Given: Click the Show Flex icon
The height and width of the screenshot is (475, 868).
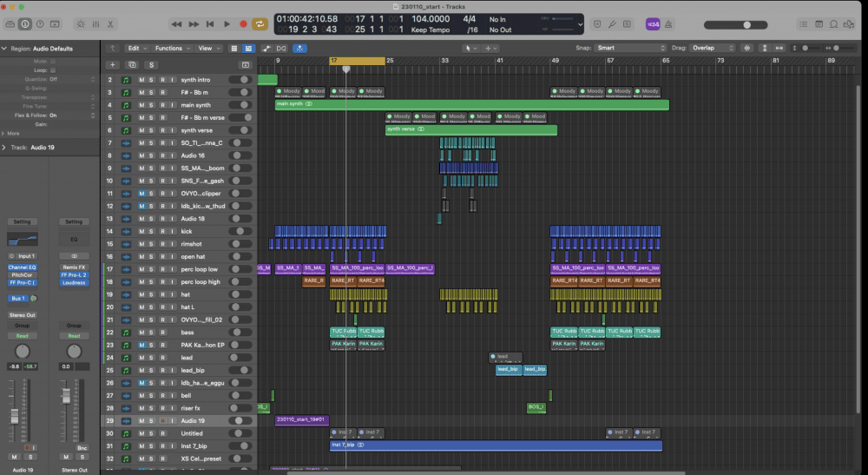Looking at the screenshot, I should pyautogui.click(x=281, y=48).
